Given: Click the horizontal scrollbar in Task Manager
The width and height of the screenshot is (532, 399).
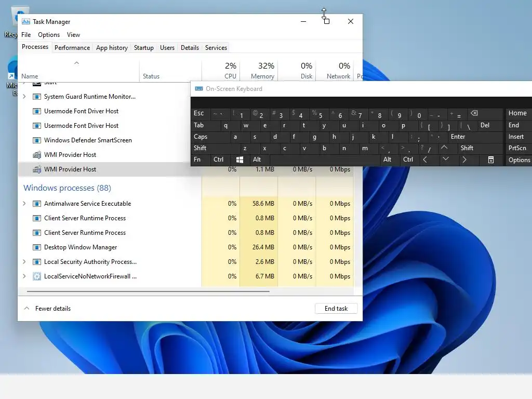Looking at the screenshot, I should pos(148,291).
